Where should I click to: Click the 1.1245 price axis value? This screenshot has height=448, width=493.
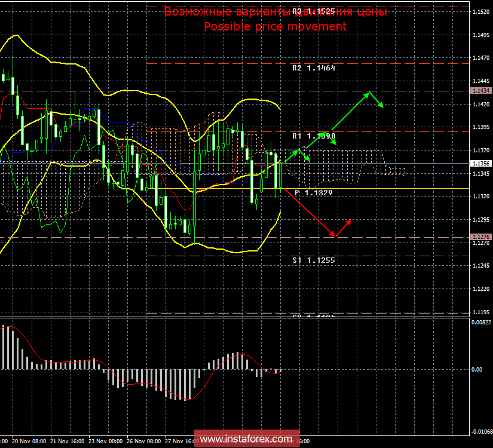481,266
